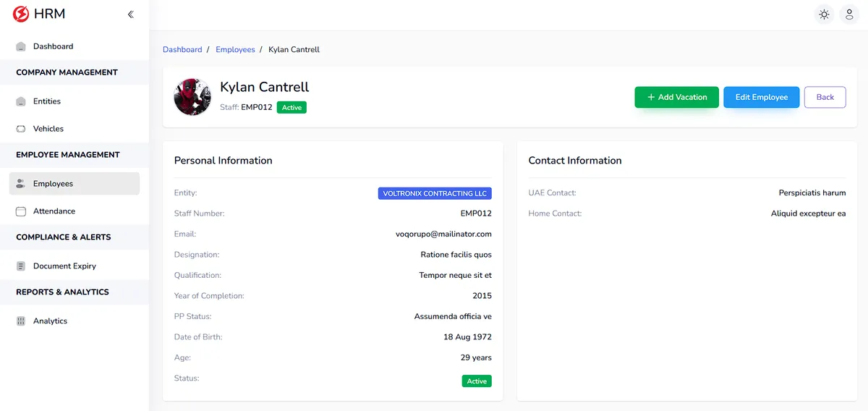Open the user profile icon menu

point(849,14)
